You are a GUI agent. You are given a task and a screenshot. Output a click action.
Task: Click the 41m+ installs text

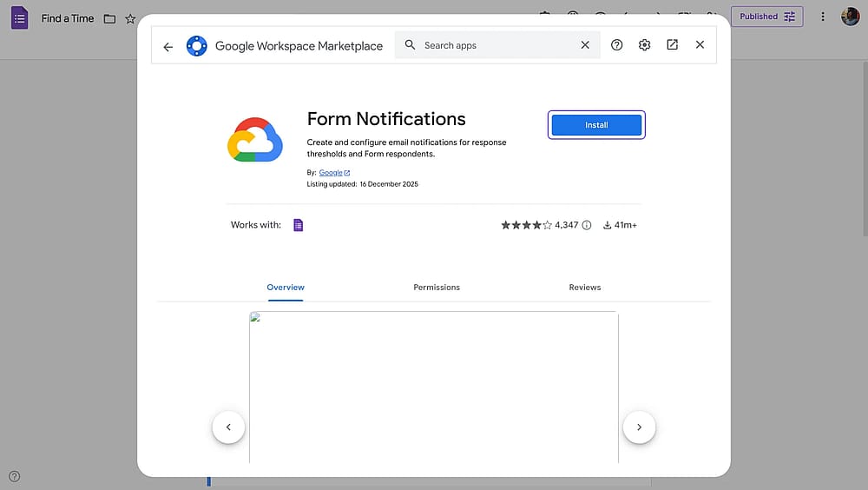tap(626, 225)
